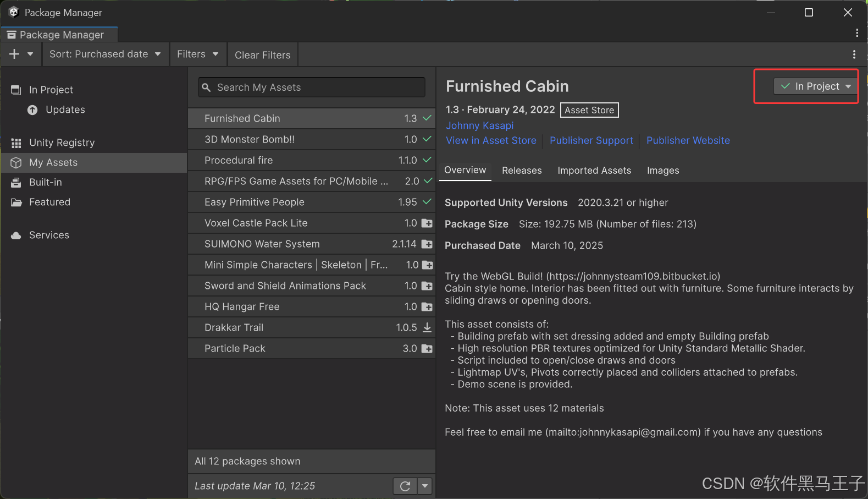Click the installed checkmark for Easy Primitive People
Image resolution: width=868 pixels, height=499 pixels.
tap(427, 201)
